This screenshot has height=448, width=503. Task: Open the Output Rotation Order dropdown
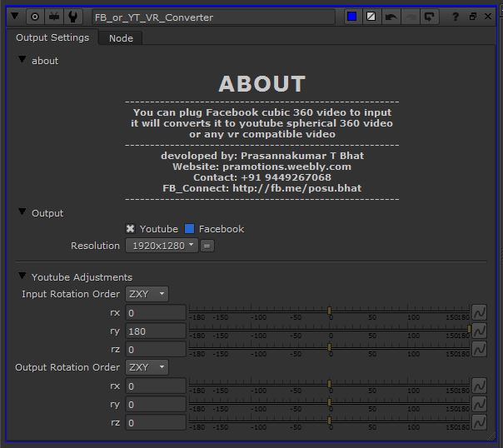pos(147,367)
